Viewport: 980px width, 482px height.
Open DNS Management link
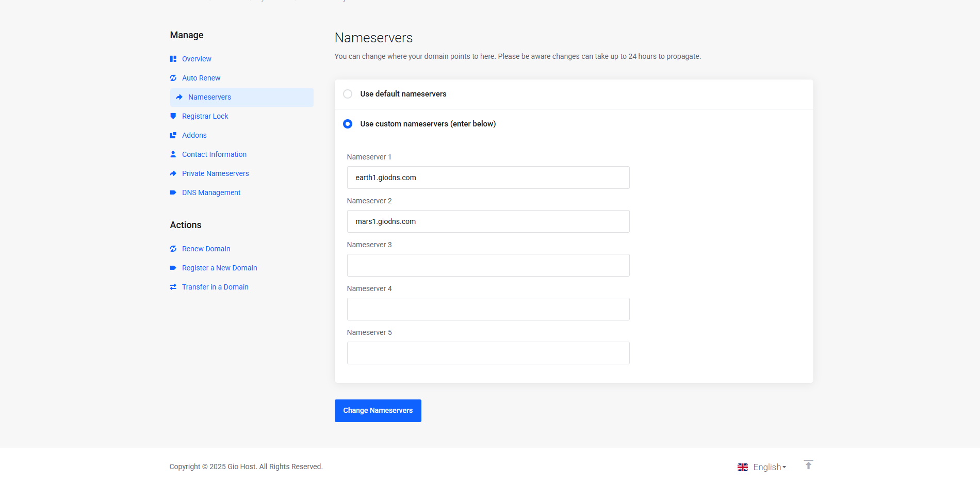point(211,192)
